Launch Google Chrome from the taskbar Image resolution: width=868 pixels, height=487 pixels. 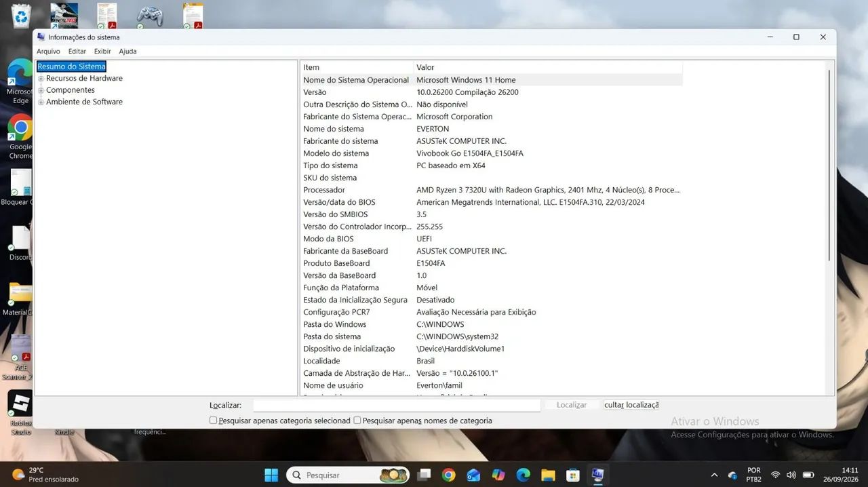pos(448,475)
